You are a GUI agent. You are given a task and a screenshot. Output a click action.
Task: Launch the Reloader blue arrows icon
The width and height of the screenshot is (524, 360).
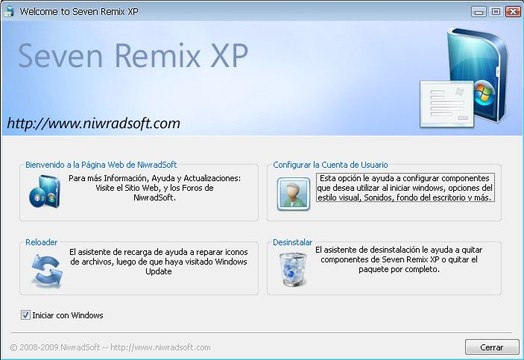point(47,271)
